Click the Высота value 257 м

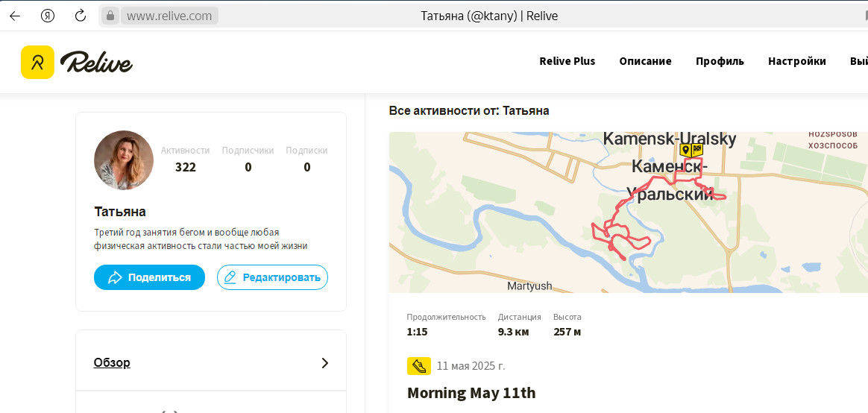click(567, 332)
